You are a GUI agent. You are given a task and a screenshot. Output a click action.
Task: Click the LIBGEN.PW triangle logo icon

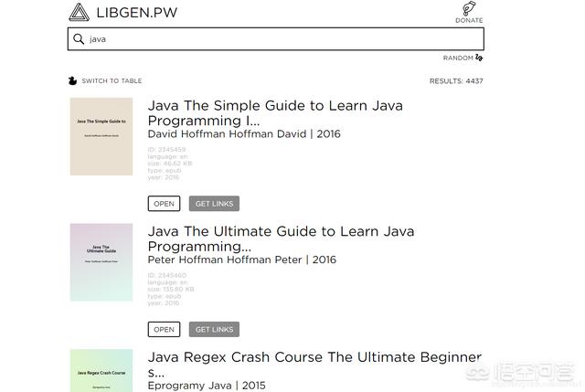[80, 12]
